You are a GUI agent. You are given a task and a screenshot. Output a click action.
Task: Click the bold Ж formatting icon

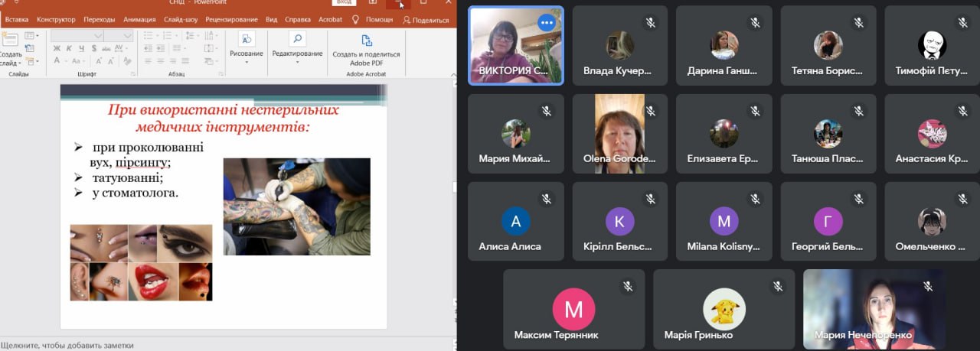point(57,49)
